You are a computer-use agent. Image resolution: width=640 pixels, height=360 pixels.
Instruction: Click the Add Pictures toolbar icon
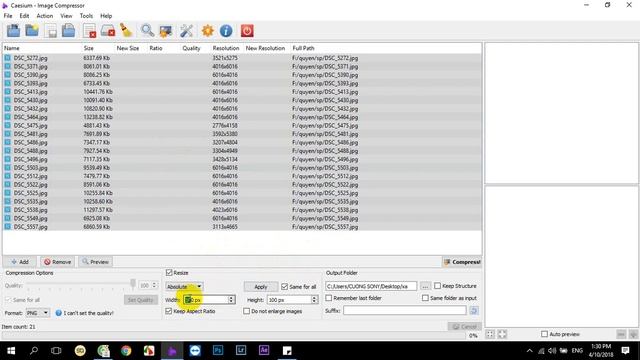click(13, 31)
